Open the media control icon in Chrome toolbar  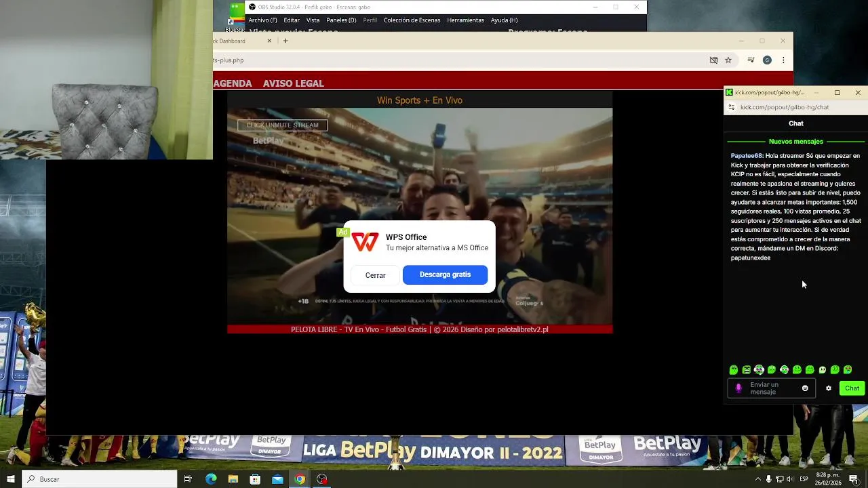point(751,60)
